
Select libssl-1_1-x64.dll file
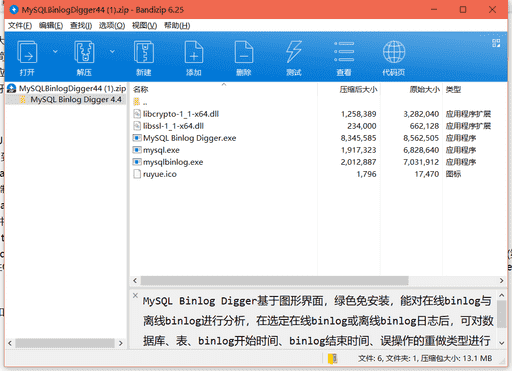(173, 126)
